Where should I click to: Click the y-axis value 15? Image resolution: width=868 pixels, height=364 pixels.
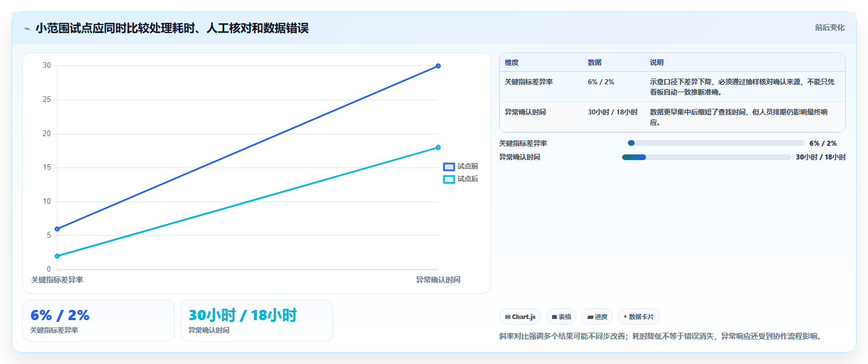coord(47,167)
